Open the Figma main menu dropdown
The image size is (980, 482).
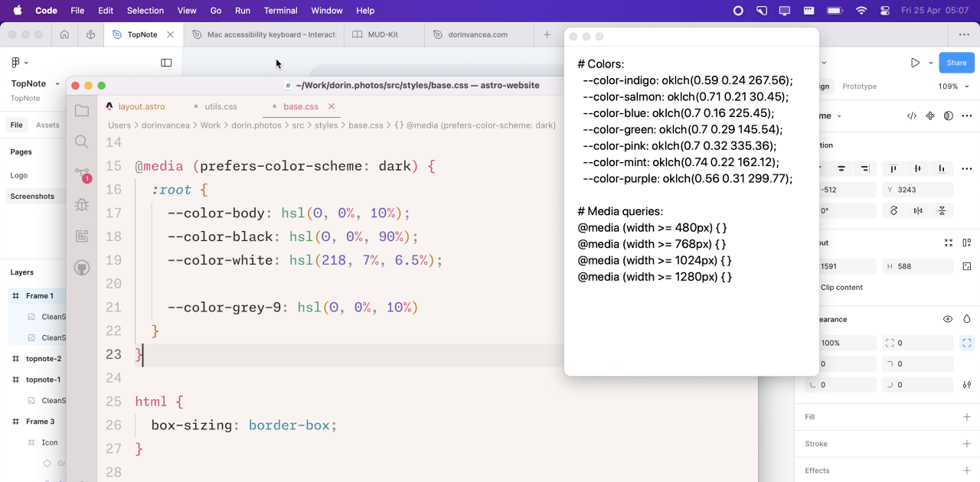click(19, 63)
